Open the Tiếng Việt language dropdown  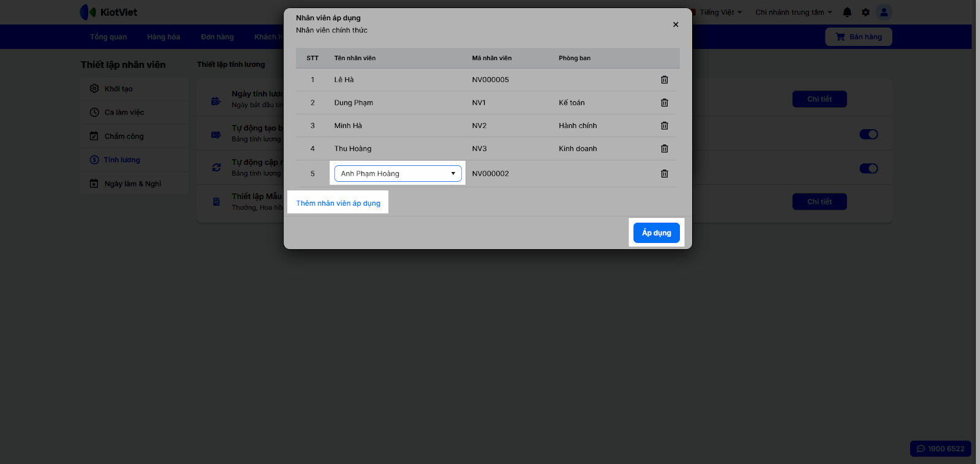(x=721, y=12)
